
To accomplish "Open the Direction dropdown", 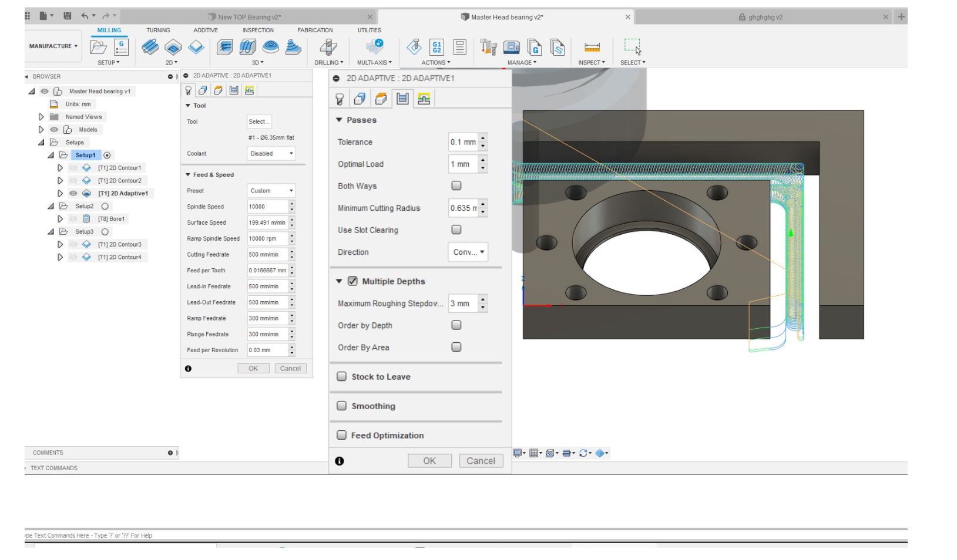I will [468, 252].
